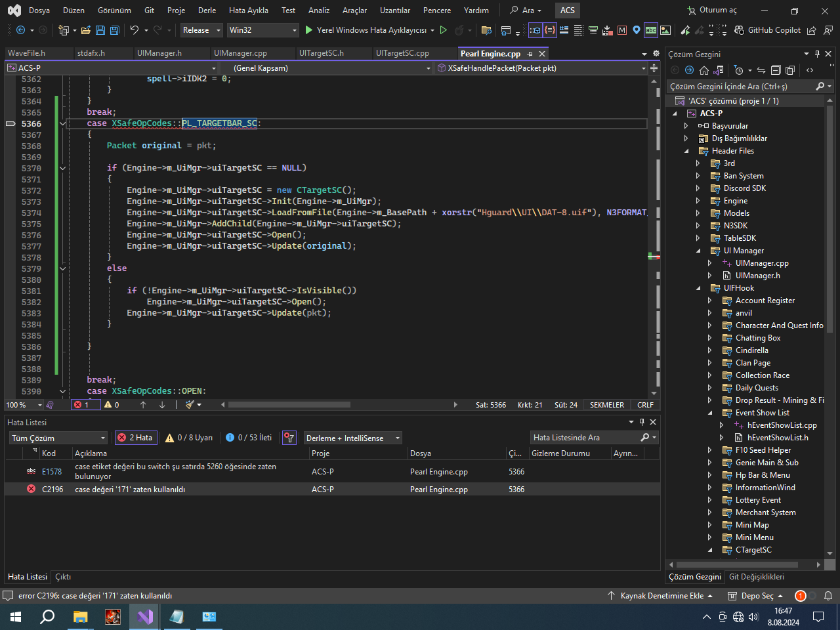Click the Home icon in Çözüm Gezgini
The height and width of the screenshot is (630, 840).
point(704,70)
